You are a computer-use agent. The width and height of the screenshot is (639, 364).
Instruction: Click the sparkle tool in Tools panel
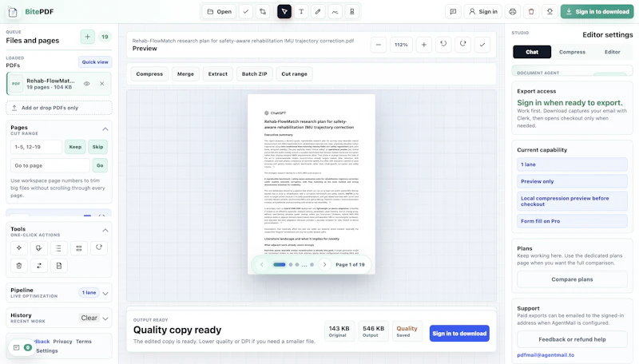[x=18, y=248]
